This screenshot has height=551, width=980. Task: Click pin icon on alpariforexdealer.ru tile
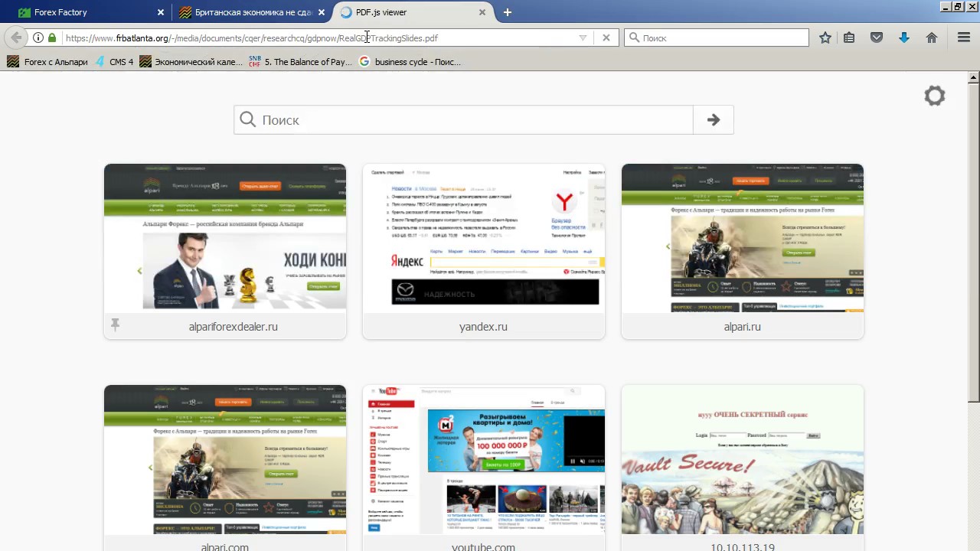click(115, 325)
